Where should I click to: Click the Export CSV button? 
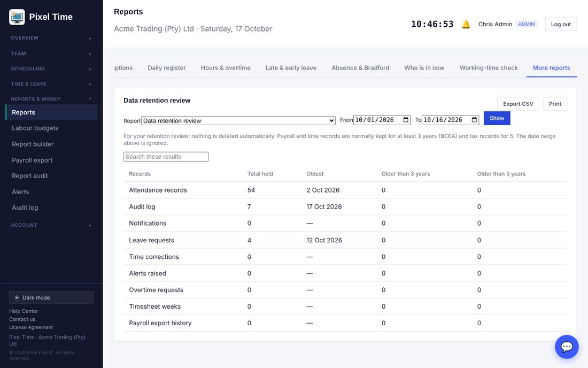tap(518, 104)
